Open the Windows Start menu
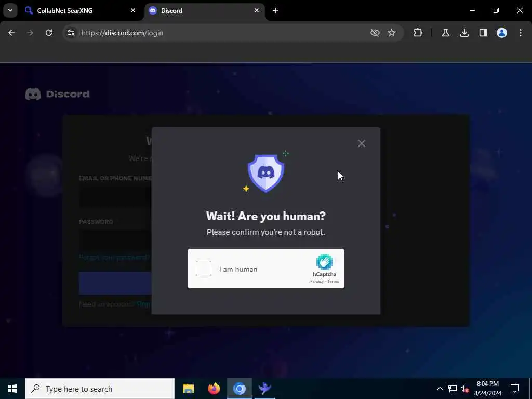 pos(12,389)
